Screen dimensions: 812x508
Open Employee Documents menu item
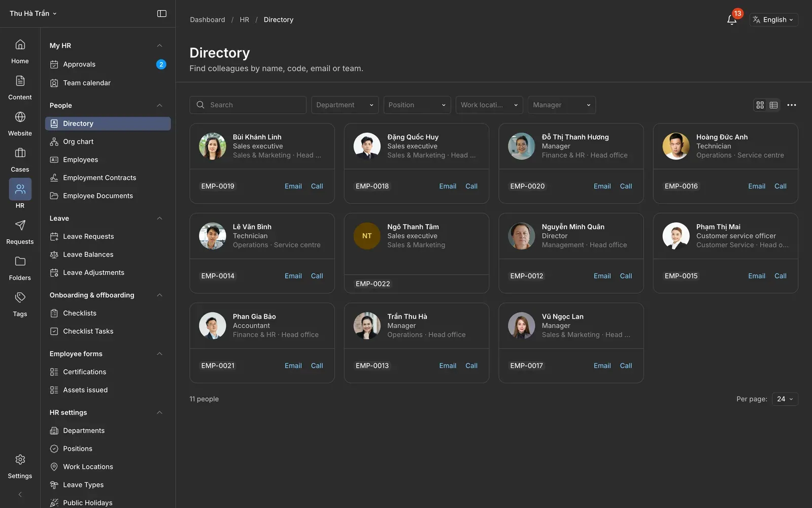point(108,196)
